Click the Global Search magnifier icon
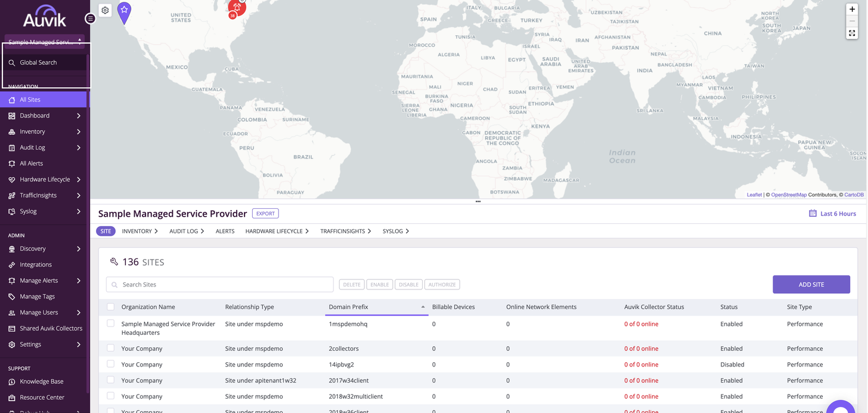This screenshot has height=413, width=868. pyautogui.click(x=11, y=63)
